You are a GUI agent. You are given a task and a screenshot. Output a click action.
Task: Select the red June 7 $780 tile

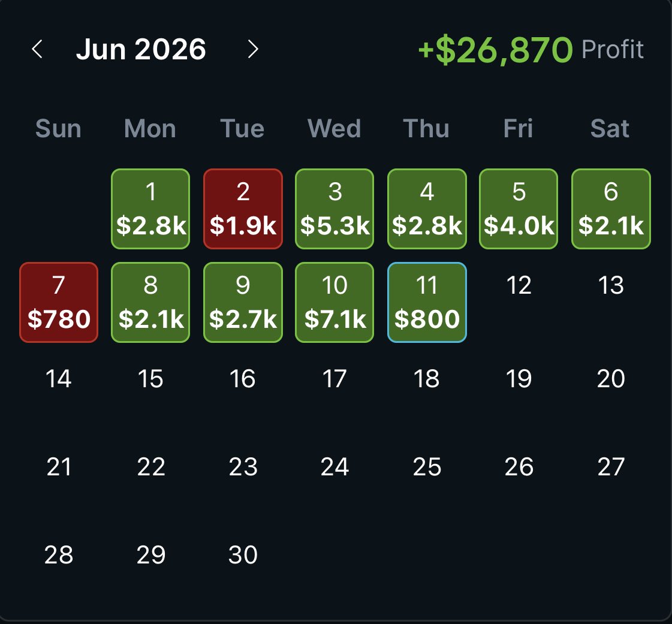pos(59,302)
